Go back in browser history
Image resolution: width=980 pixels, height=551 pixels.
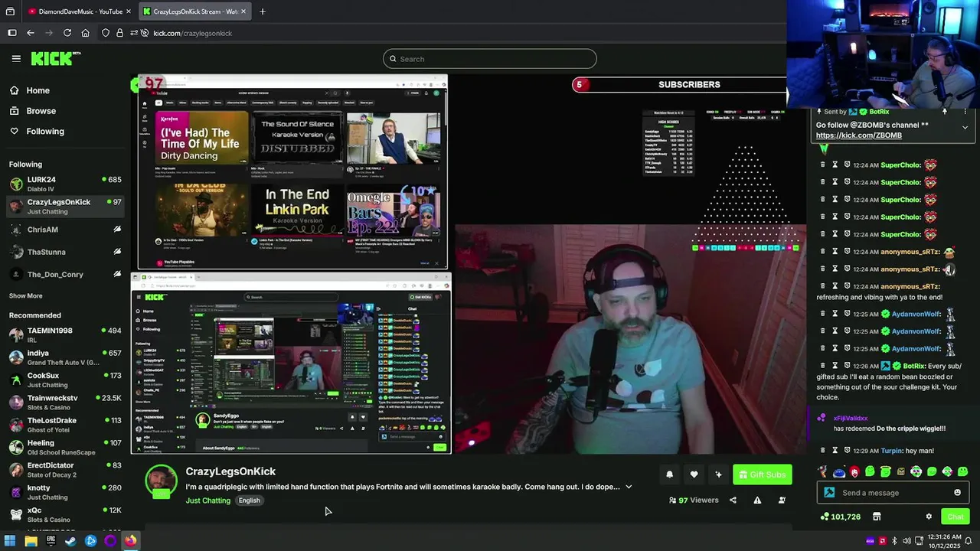(31, 33)
